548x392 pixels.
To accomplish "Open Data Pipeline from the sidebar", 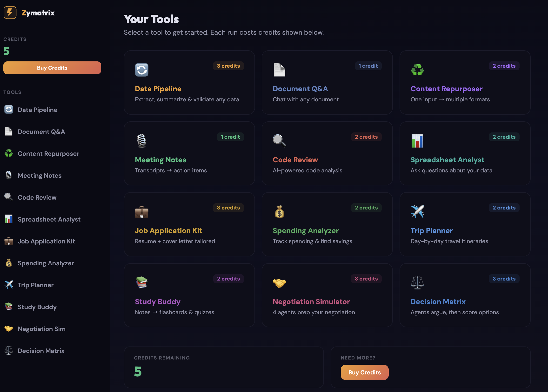I will pyautogui.click(x=37, y=110).
